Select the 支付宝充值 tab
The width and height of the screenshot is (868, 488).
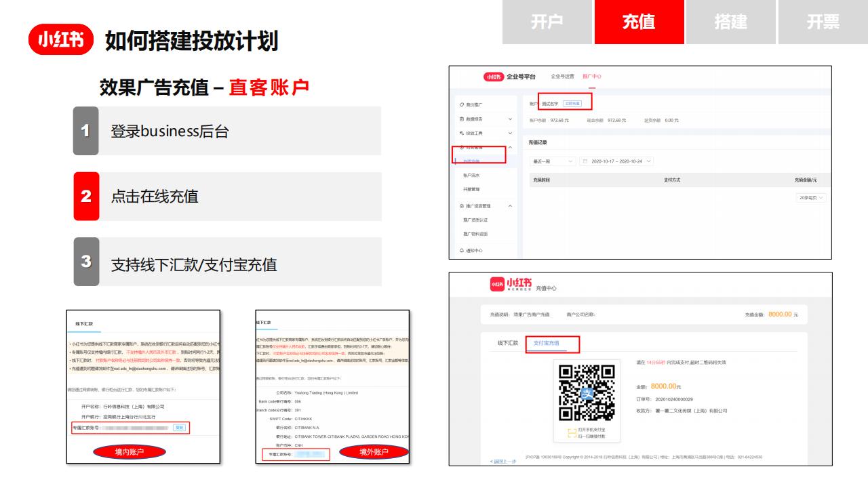click(x=547, y=343)
